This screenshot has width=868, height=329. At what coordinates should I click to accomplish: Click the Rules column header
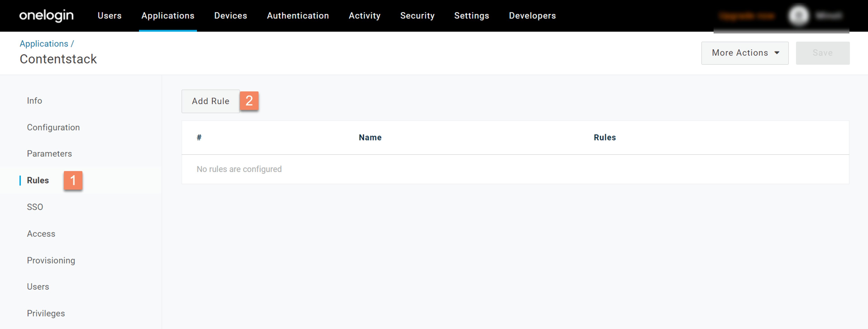coord(604,137)
